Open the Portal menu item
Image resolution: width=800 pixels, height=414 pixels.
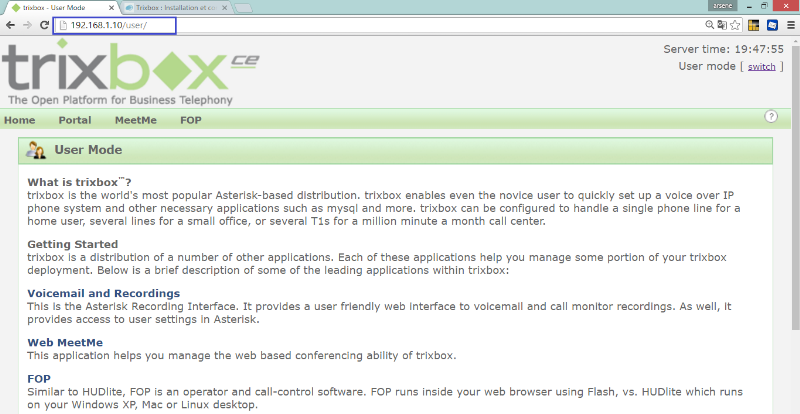(75, 120)
